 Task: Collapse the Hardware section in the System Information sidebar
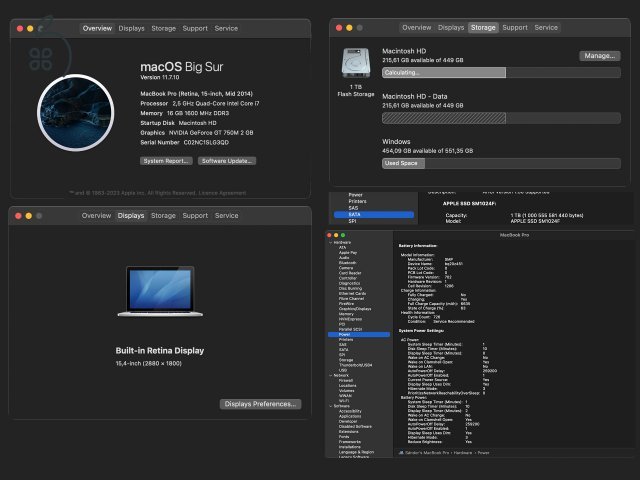pyautogui.click(x=331, y=242)
